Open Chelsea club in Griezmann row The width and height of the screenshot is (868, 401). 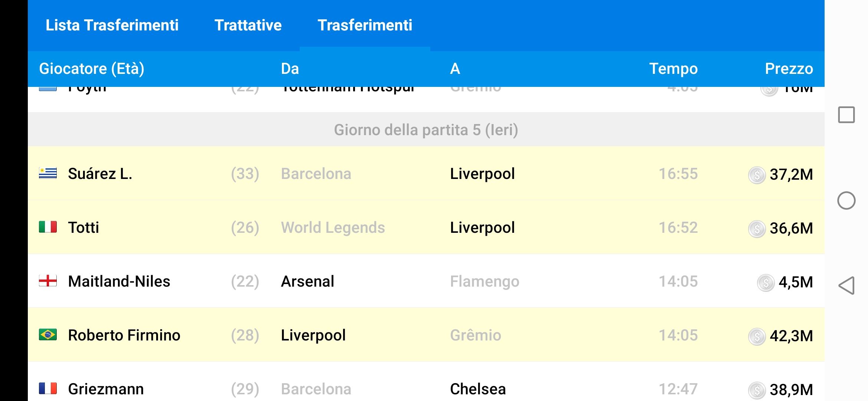[x=478, y=389]
